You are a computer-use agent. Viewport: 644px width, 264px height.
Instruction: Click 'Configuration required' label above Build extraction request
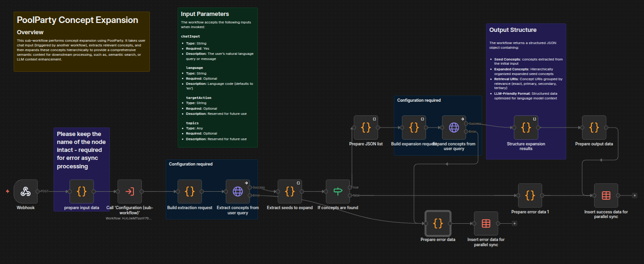click(x=191, y=164)
